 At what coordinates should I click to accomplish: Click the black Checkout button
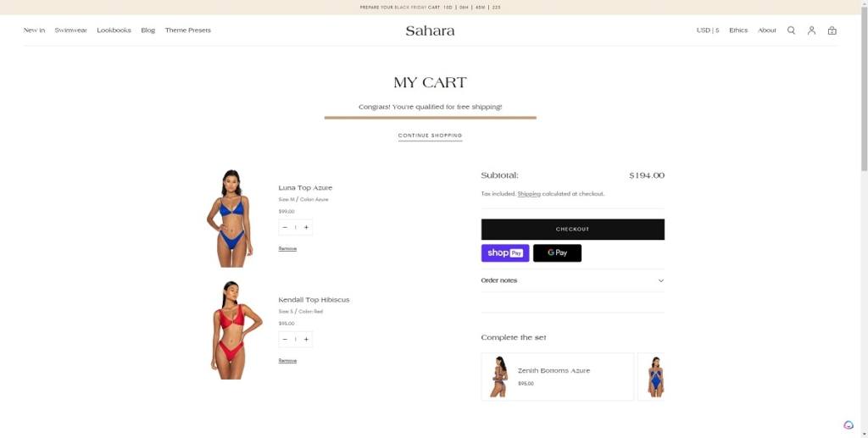pyautogui.click(x=572, y=229)
